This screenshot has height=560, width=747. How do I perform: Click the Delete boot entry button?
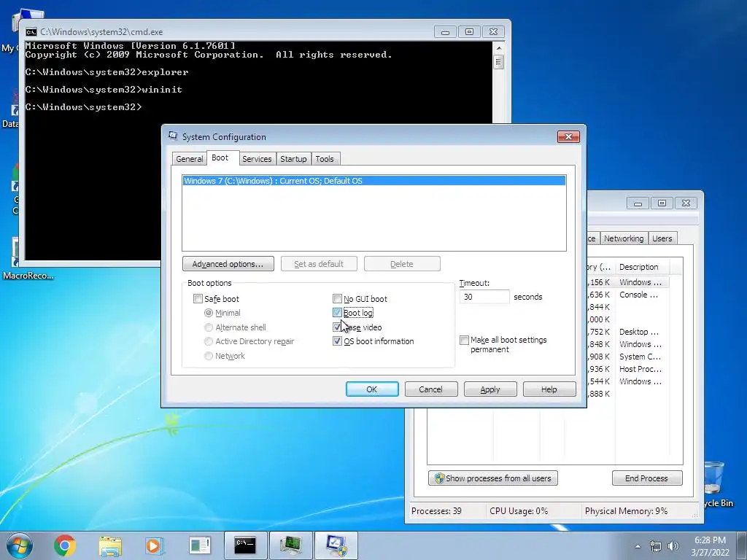(402, 264)
